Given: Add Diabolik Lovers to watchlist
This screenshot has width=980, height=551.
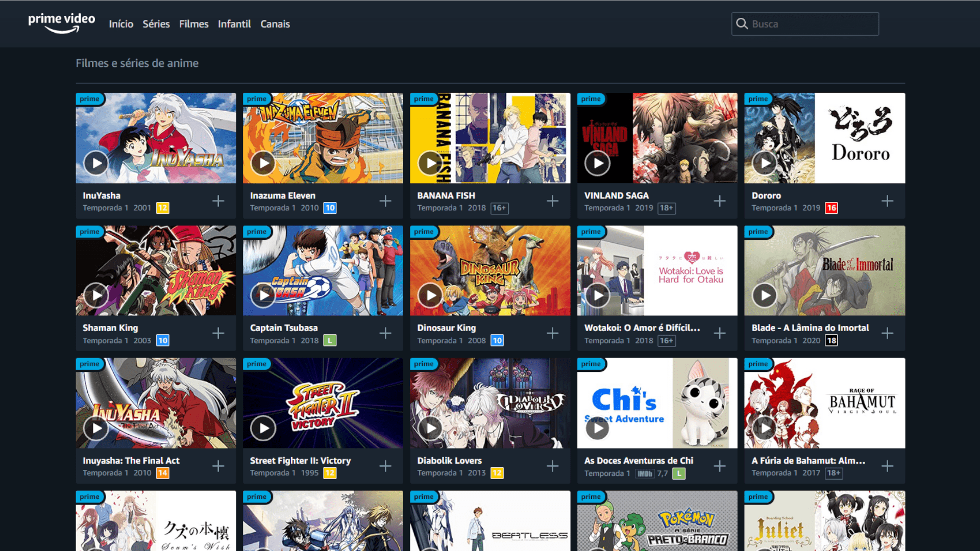Looking at the screenshot, I should 553,466.
